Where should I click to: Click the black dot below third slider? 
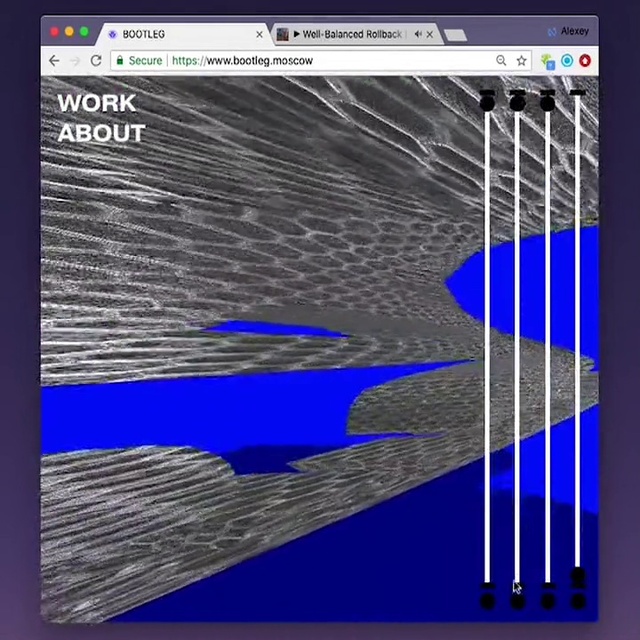[x=548, y=601]
